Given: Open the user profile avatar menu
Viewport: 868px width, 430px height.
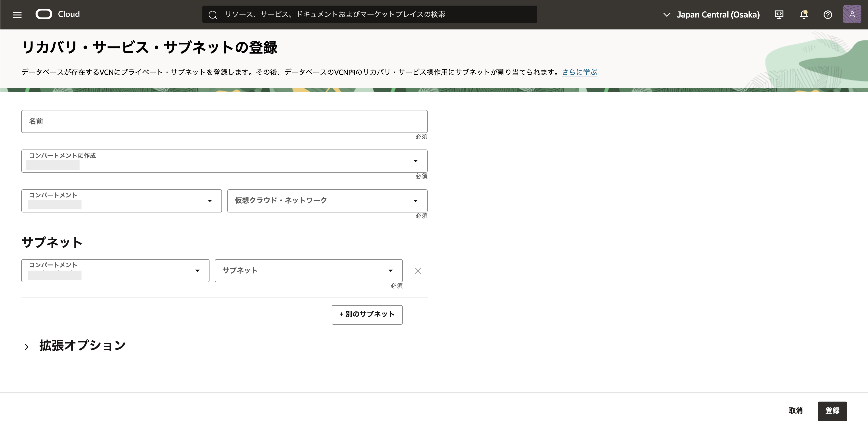Looking at the screenshot, I should (852, 14).
